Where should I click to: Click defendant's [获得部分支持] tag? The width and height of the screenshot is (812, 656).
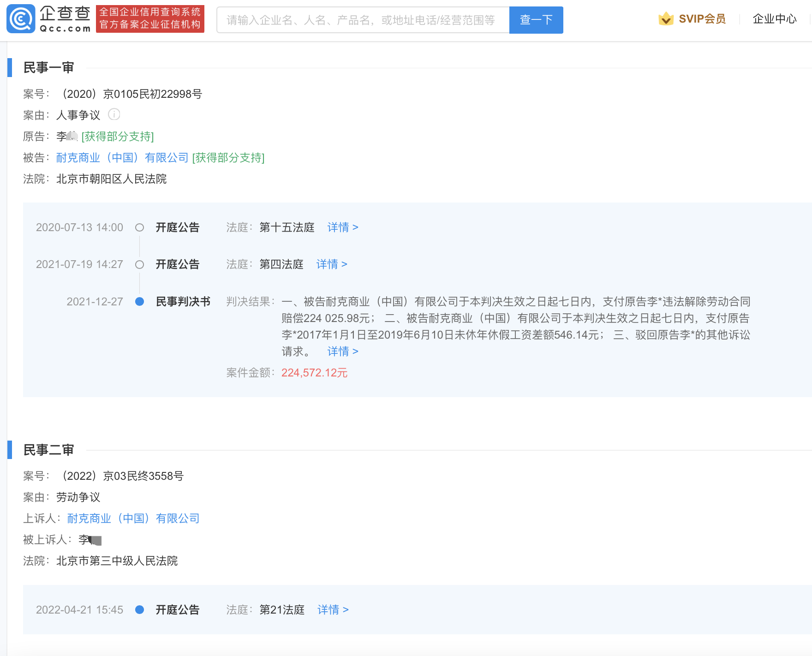click(x=228, y=158)
